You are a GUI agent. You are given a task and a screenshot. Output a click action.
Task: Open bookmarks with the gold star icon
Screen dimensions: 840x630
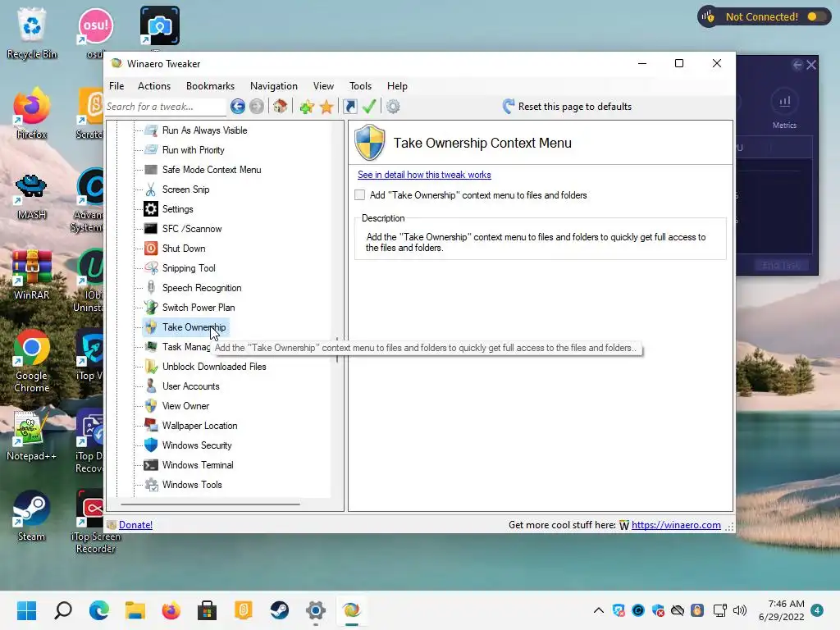(326, 107)
